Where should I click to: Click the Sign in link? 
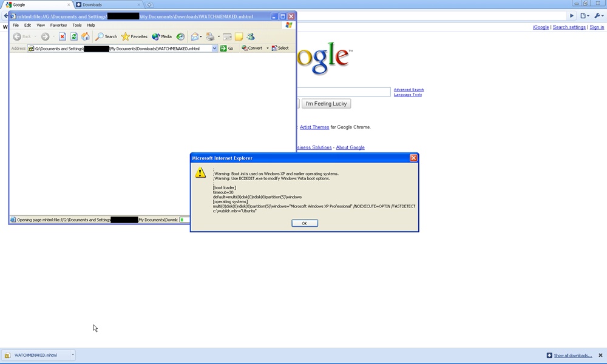pyautogui.click(x=597, y=27)
